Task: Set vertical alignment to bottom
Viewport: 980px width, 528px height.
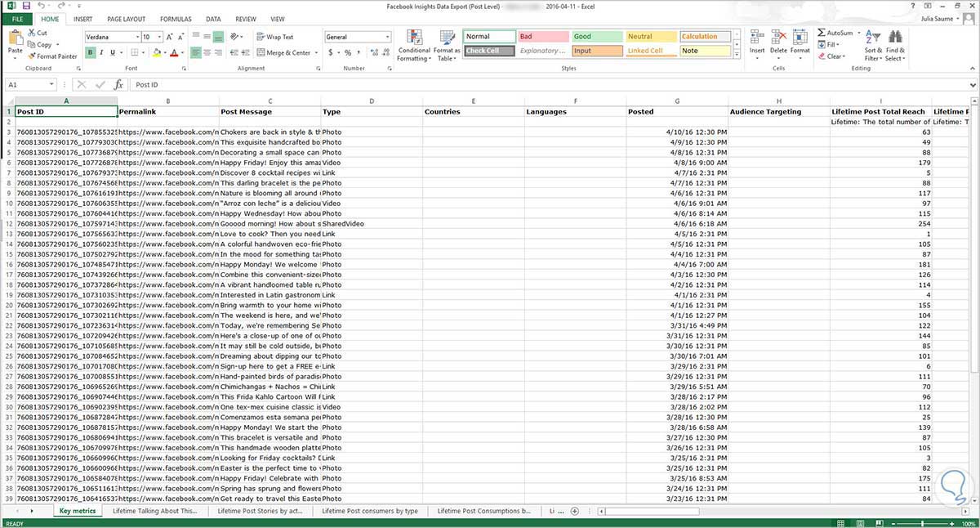Action: click(x=219, y=37)
